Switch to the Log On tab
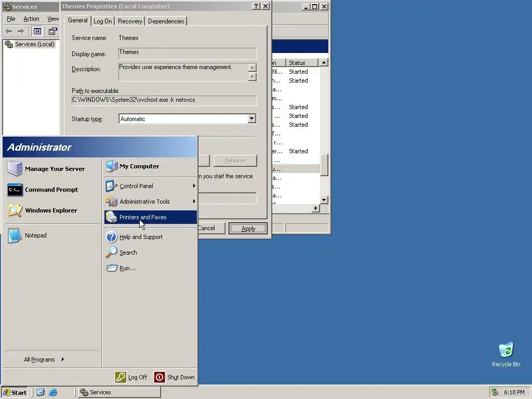The height and width of the screenshot is (399, 532). (x=102, y=21)
